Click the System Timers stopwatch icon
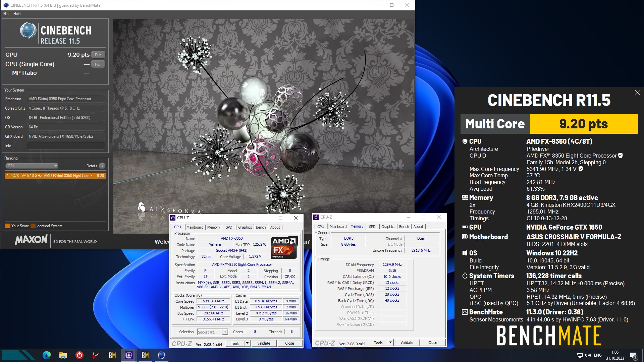Screen dimensions: 644x362 (465, 276)
